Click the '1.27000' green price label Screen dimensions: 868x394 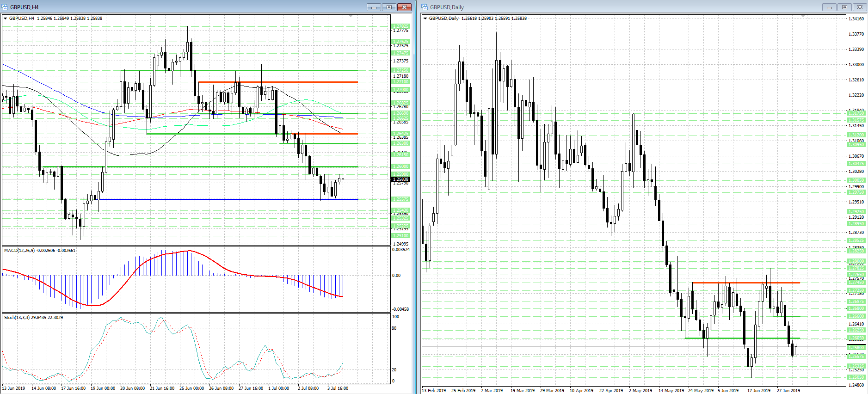tap(400, 90)
